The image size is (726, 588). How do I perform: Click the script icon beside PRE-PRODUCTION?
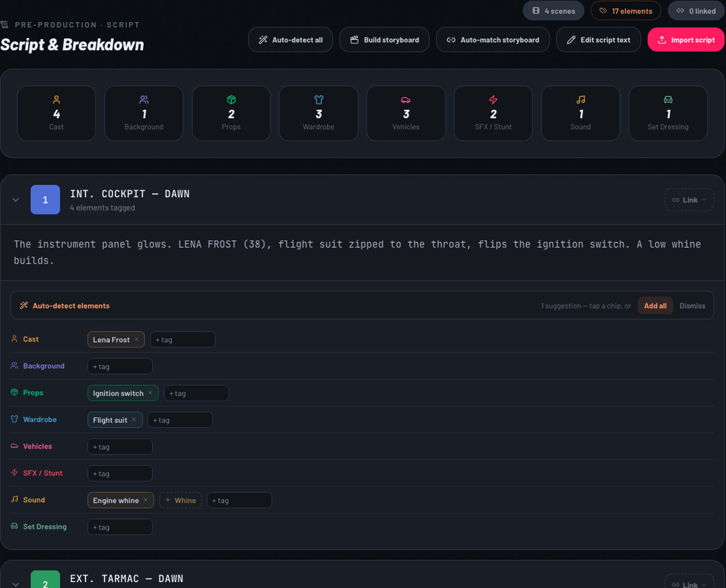(x=5, y=24)
